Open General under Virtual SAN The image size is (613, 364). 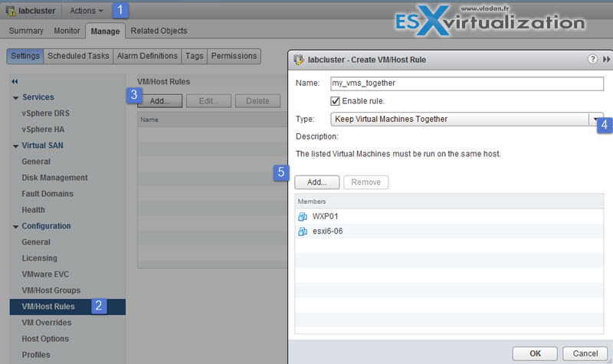pyautogui.click(x=36, y=162)
